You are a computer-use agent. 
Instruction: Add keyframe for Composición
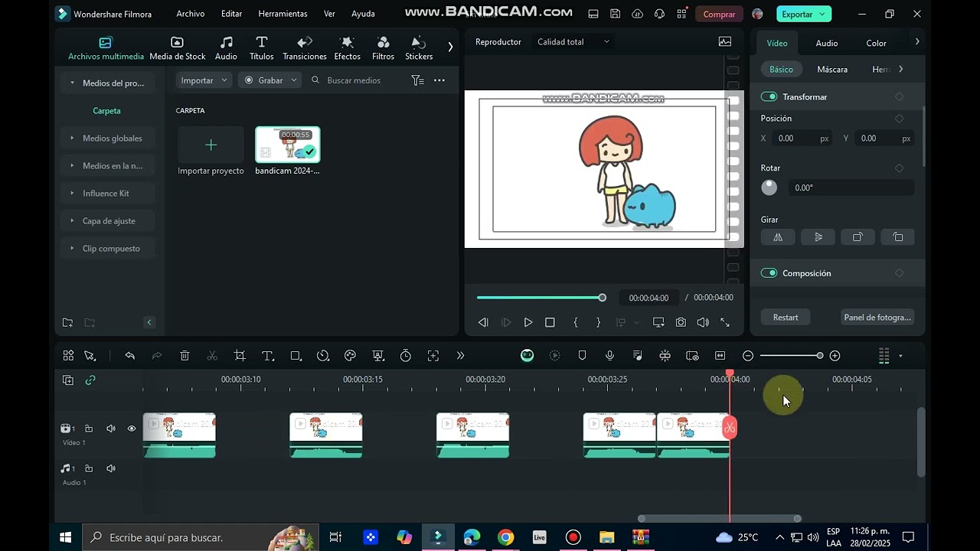(899, 273)
